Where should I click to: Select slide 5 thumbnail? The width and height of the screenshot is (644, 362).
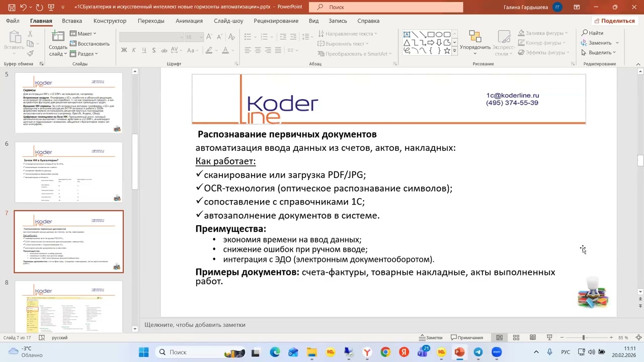69,103
